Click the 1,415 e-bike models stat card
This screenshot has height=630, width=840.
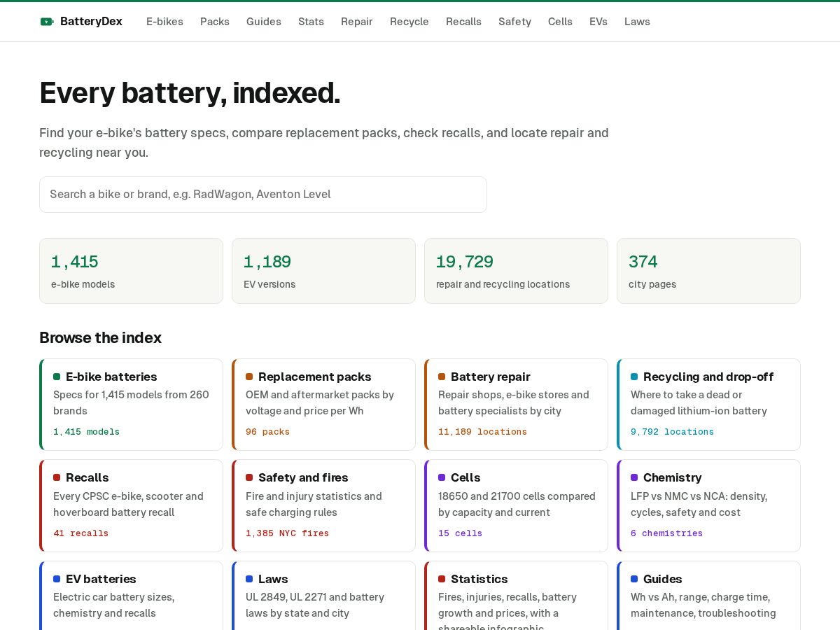pos(131,271)
